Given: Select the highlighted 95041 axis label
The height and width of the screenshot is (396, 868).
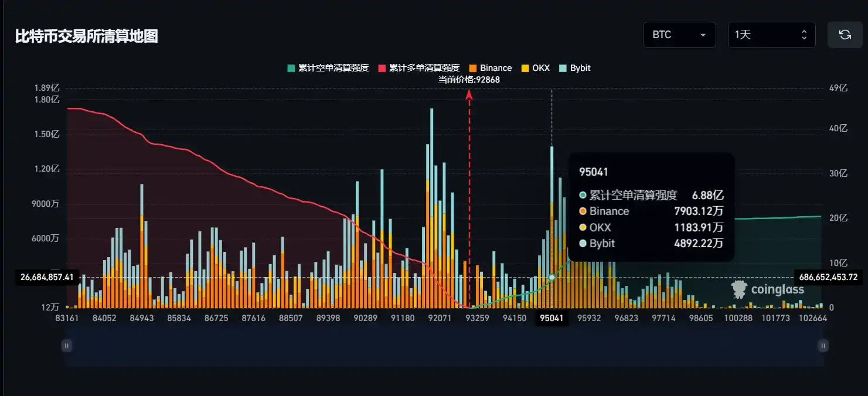Looking at the screenshot, I should click(x=551, y=318).
